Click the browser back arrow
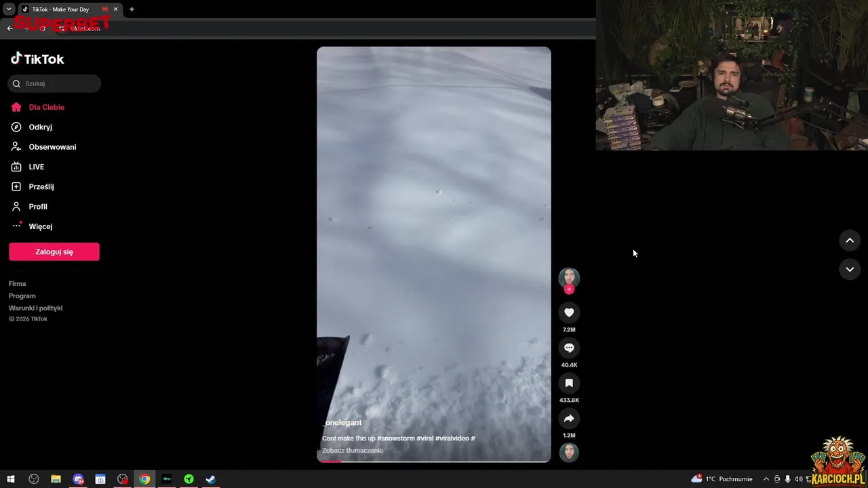The image size is (868, 488). pos(9,28)
